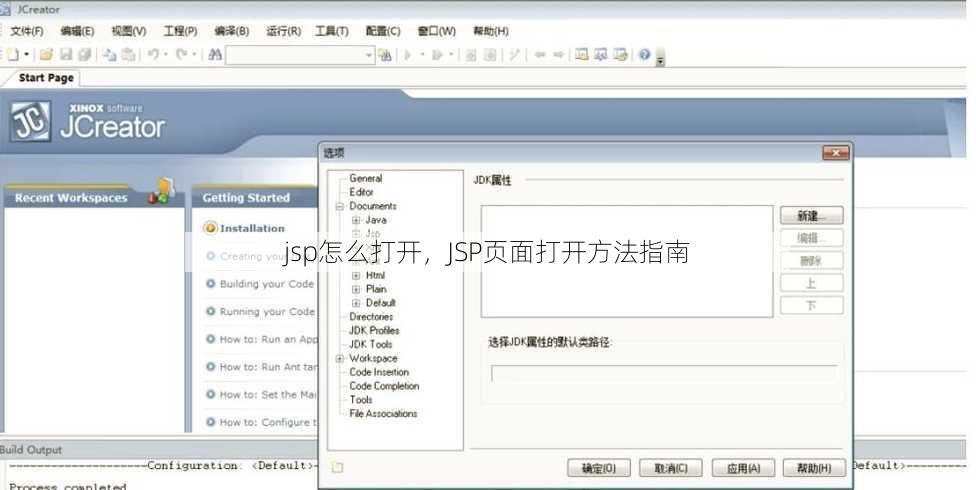Select Directories in the options tree
This screenshot has width=976, height=490.
(371, 316)
